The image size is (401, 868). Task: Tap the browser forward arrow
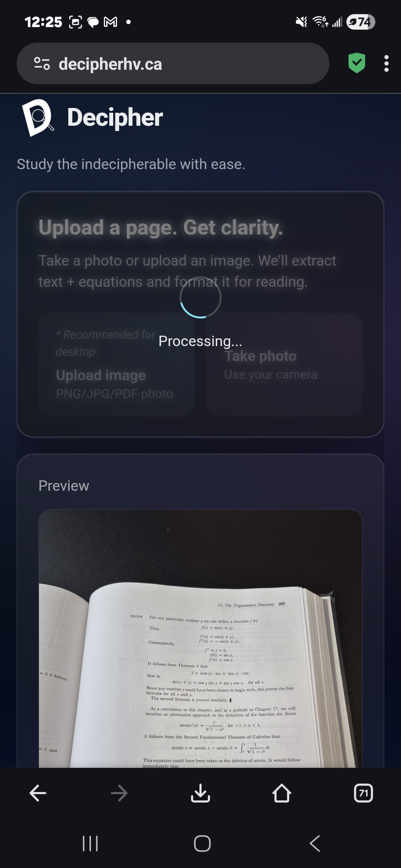(x=119, y=793)
